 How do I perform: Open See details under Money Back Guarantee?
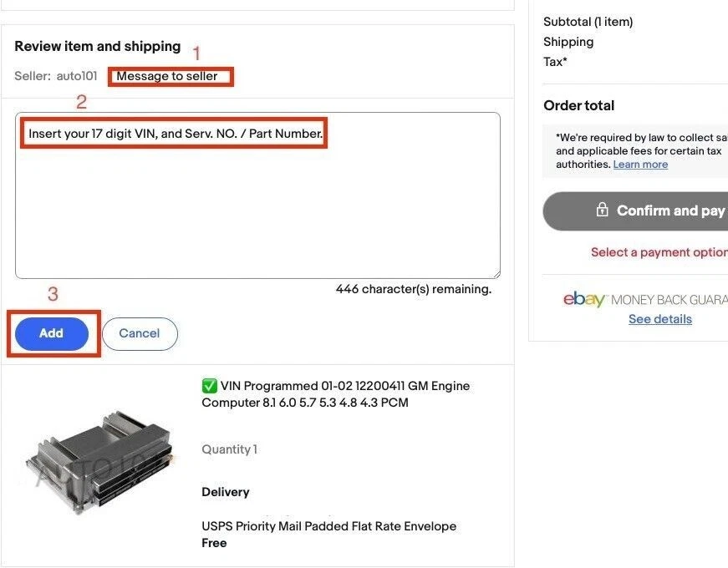click(x=660, y=319)
